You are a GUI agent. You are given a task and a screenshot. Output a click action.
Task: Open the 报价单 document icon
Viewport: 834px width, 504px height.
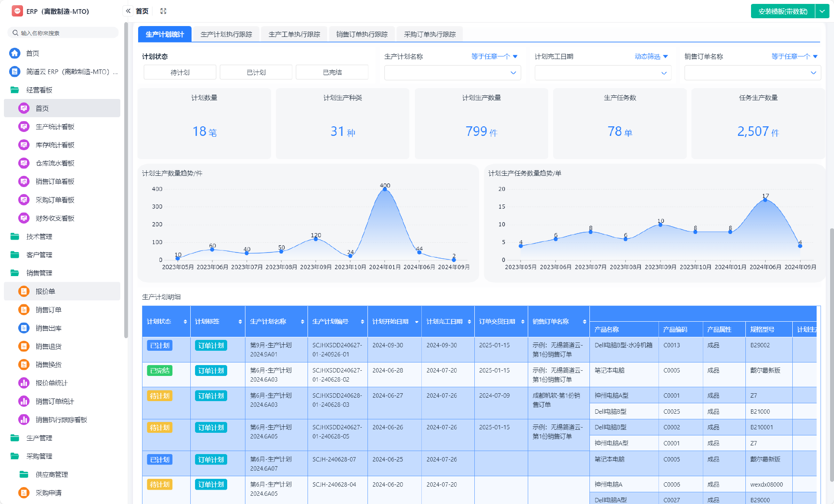click(24, 291)
